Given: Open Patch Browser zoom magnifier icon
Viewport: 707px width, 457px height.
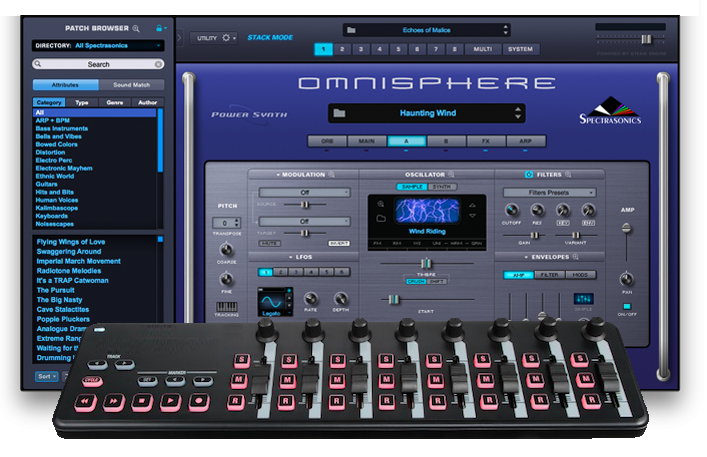Looking at the screenshot, I should tap(136, 28).
